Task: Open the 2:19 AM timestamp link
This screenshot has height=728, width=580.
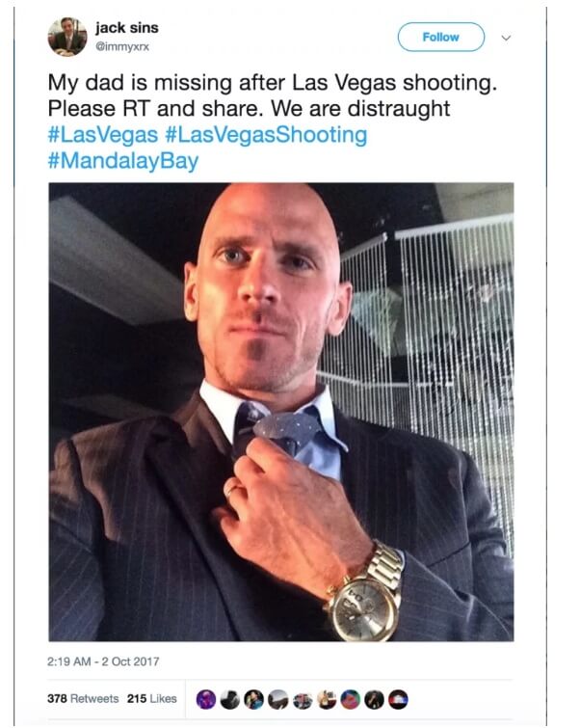Action: click(103, 661)
